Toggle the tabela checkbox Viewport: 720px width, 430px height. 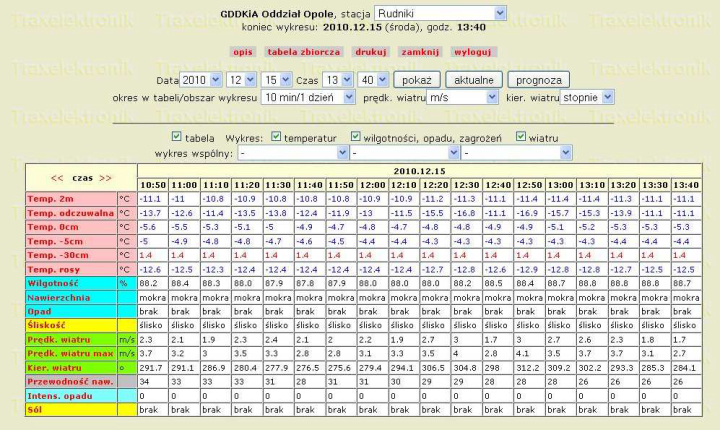pyautogui.click(x=176, y=136)
